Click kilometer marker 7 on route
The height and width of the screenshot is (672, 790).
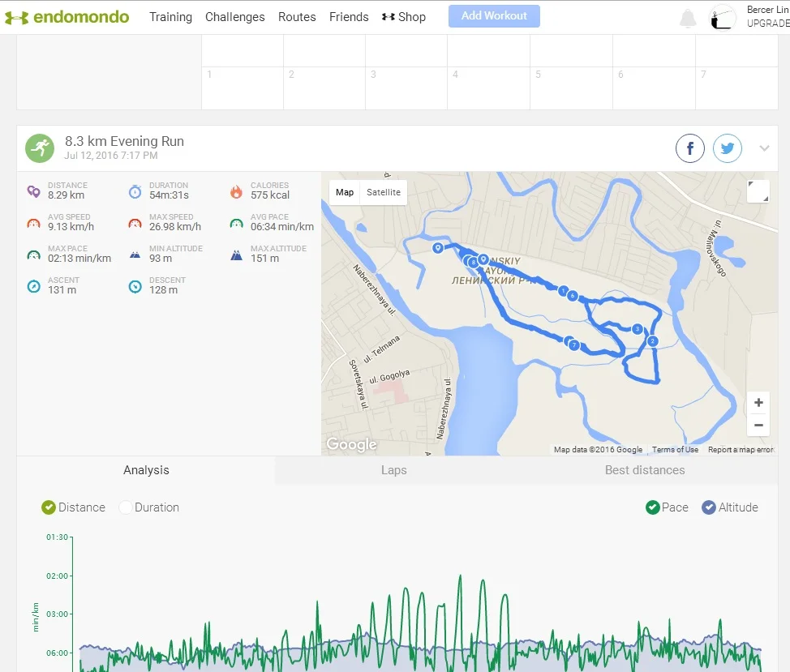(x=574, y=345)
